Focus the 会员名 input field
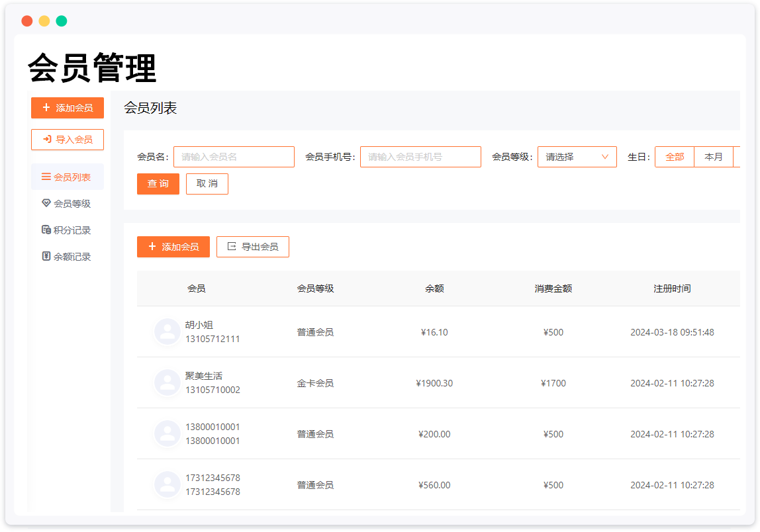The image size is (760, 532). click(234, 157)
